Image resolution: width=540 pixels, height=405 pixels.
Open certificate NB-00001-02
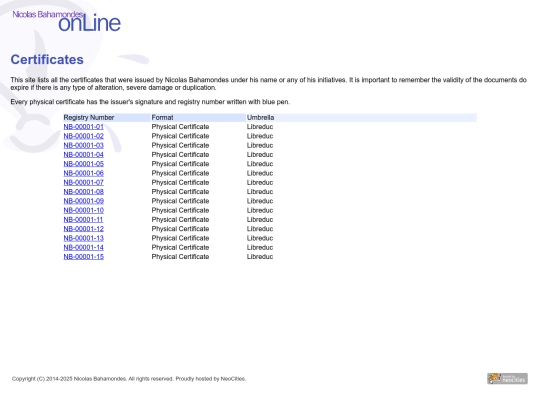[84, 136]
